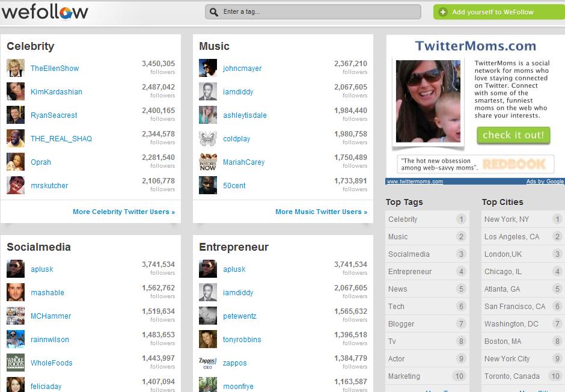Open coldplay profile link
Viewport: 565px width, 392px height.
[x=236, y=139]
